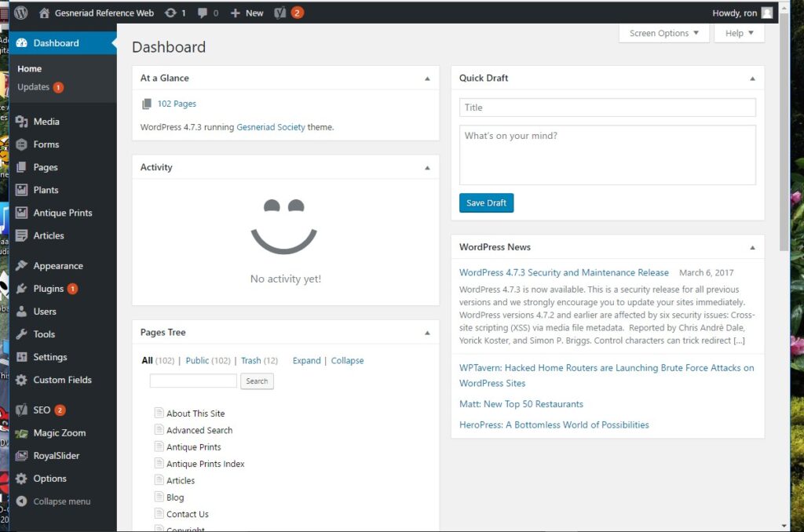Click the WordPress logo in admin bar
804x532 pixels.
click(x=21, y=13)
